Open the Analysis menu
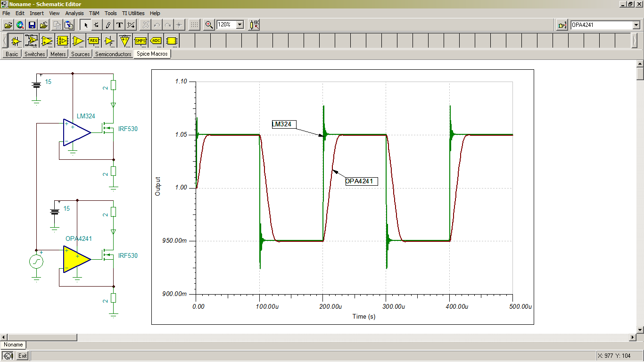 coord(74,13)
